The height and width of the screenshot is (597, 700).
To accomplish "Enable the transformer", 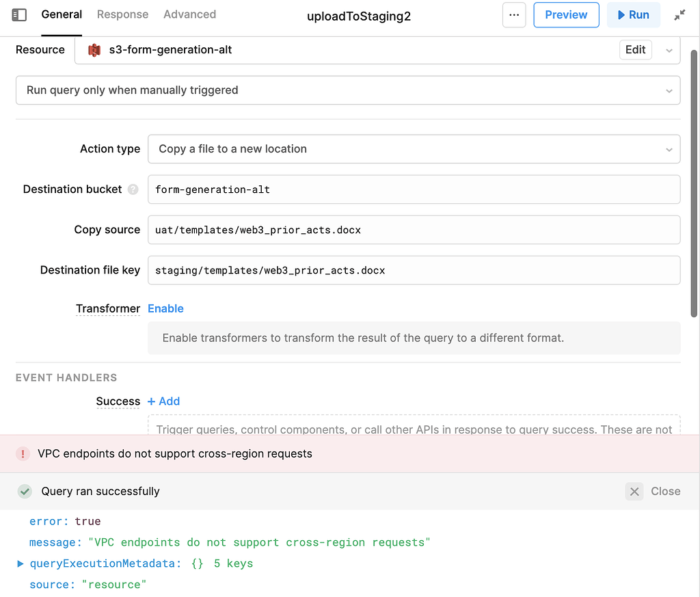I will point(165,308).
